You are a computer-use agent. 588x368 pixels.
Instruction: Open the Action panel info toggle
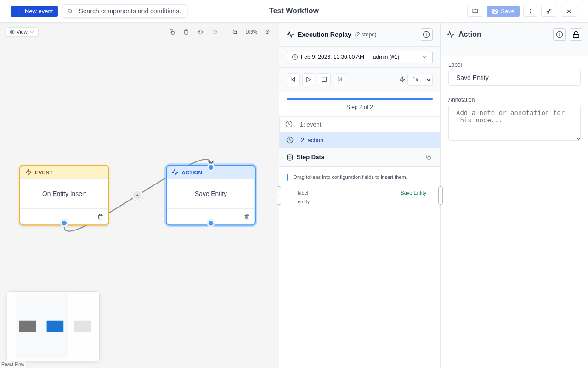tap(559, 34)
